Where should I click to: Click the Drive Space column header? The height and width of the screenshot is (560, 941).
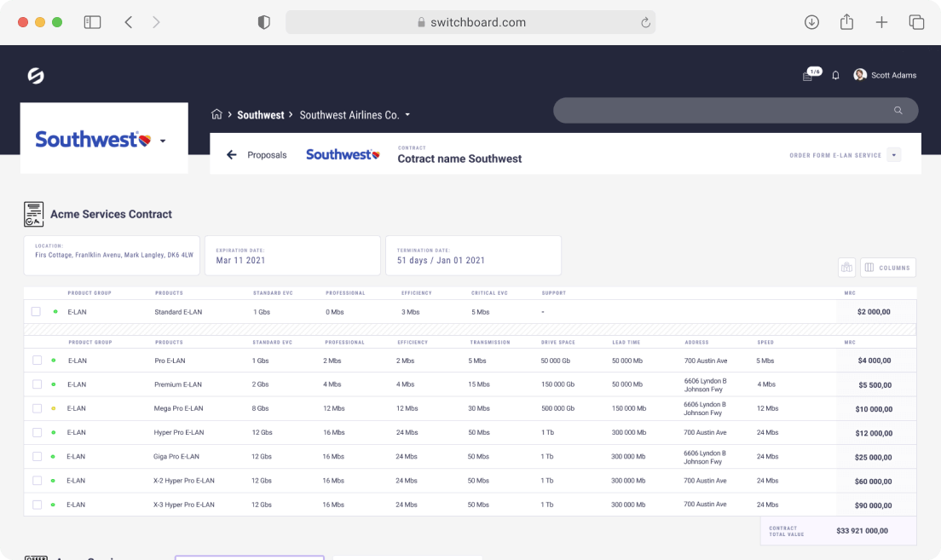pos(558,342)
